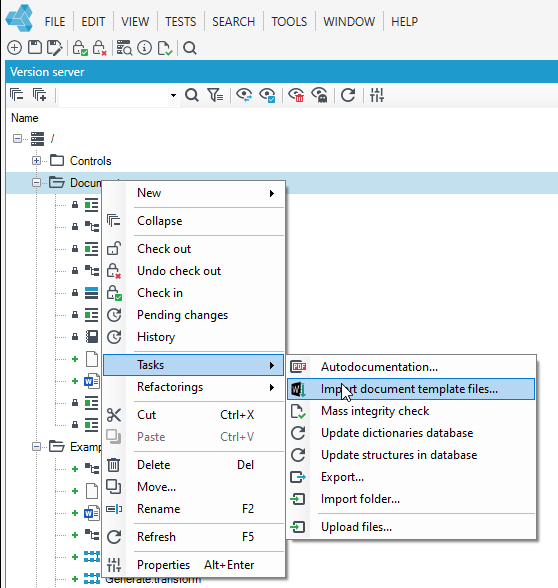Open the WINDOW menu
The width and height of the screenshot is (558, 588).
tap(349, 21)
